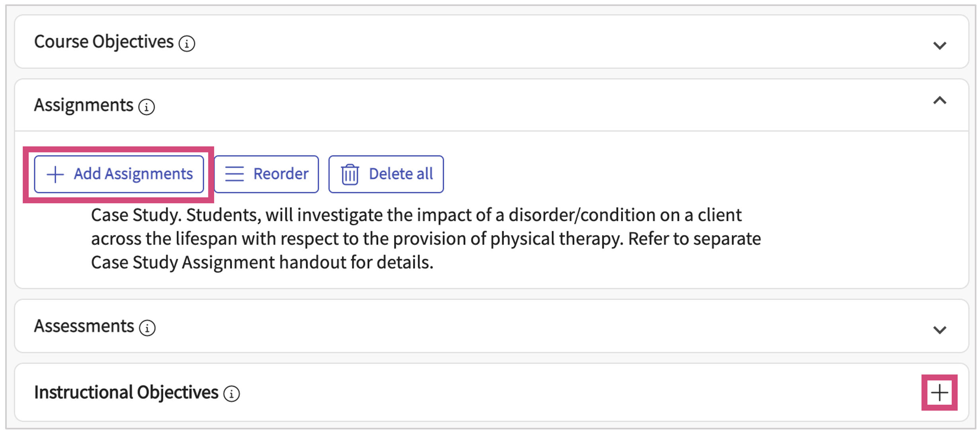Viewport: 980px width, 433px height.
Task: Click the info icon beside Course Objectives
Action: [x=187, y=43]
